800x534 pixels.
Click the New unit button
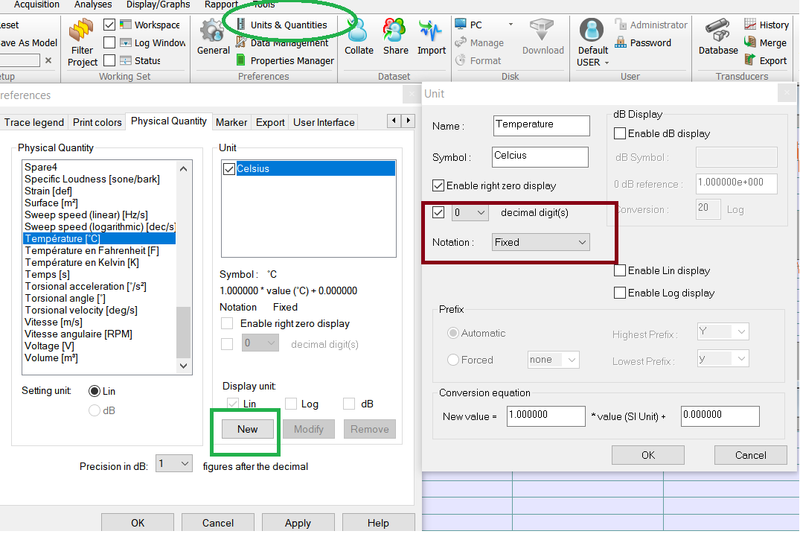247,429
